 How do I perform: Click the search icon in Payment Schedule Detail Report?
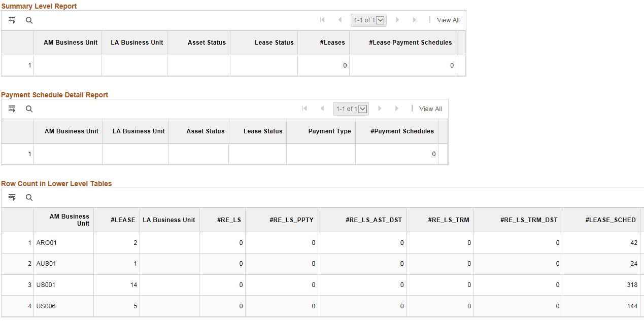pyautogui.click(x=29, y=109)
